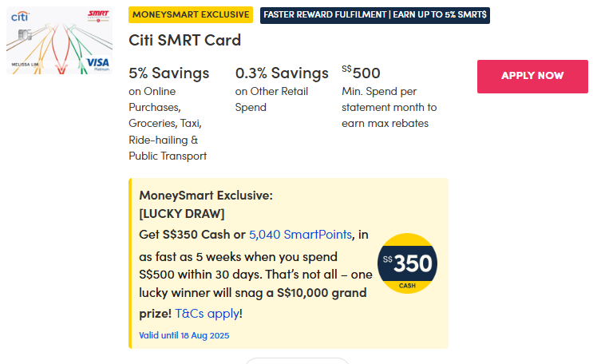
Task: Click the VISA Platinum logo on the card
Action: [97, 63]
